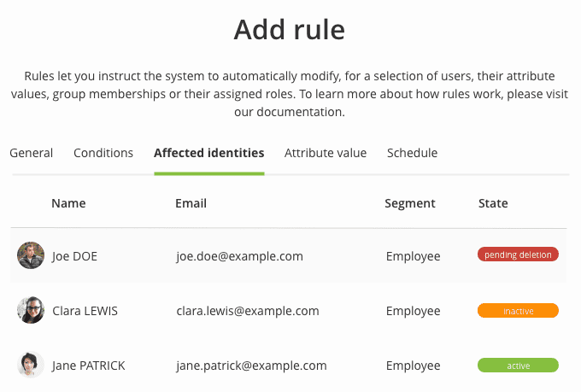
Task: Click the Jane PATRICK name
Action: (x=88, y=366)
